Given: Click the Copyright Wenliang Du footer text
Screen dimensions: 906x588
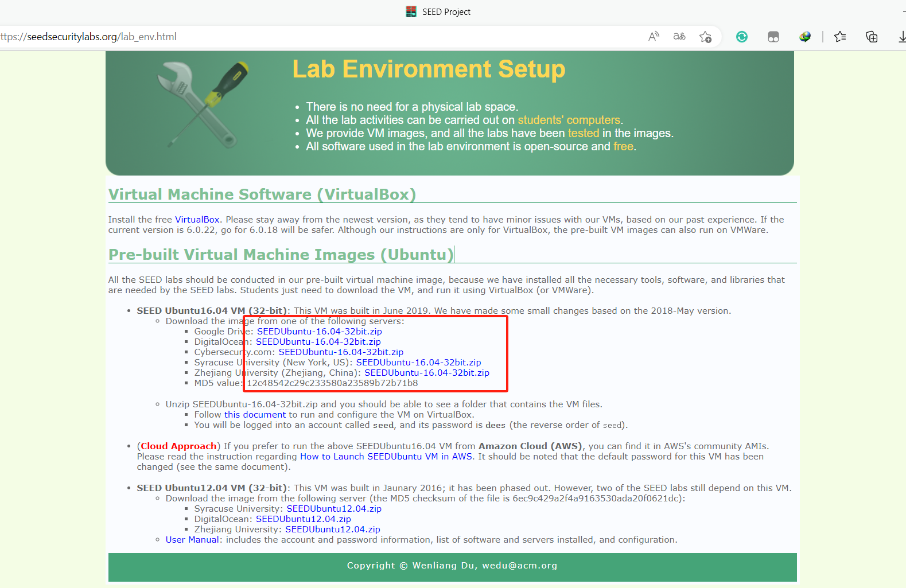Looking at the screenshot, I should coord(452,566).
